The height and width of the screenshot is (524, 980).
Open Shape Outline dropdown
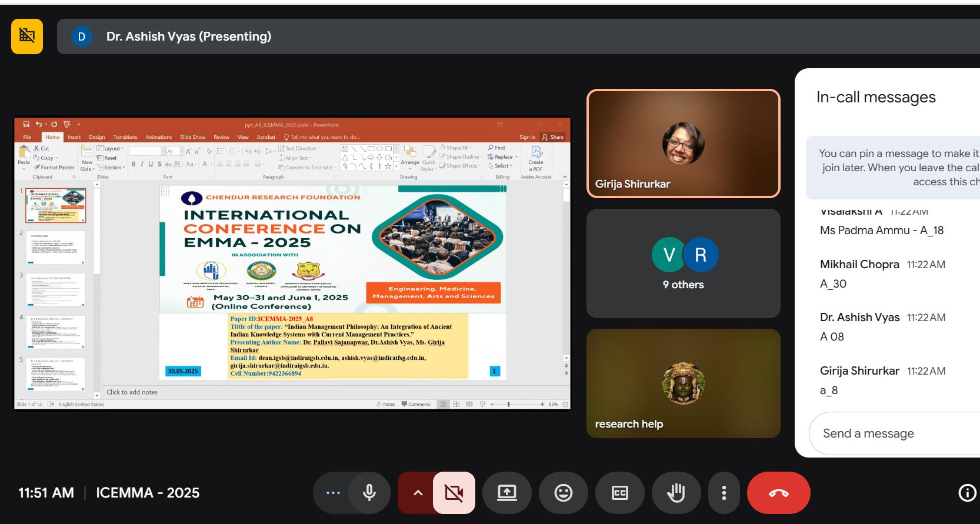pyautogui.click(x=461, y=157)
